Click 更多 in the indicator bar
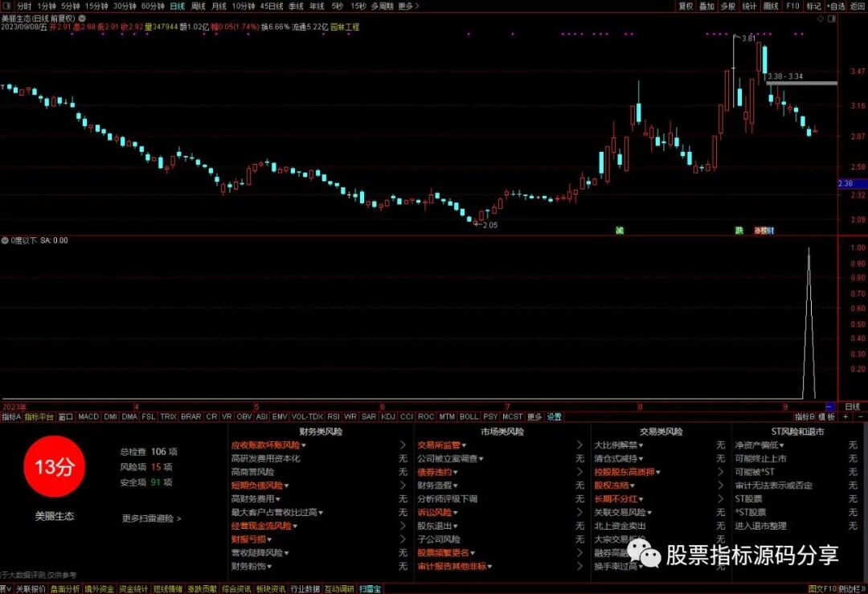The width and height of the screenshot is (868, 594). pos(534,417)
